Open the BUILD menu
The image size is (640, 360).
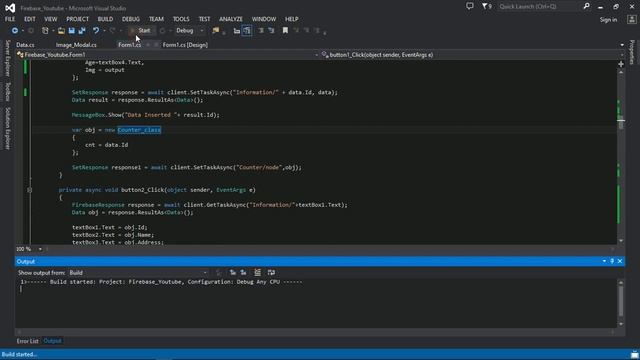[x=105, y=19]
